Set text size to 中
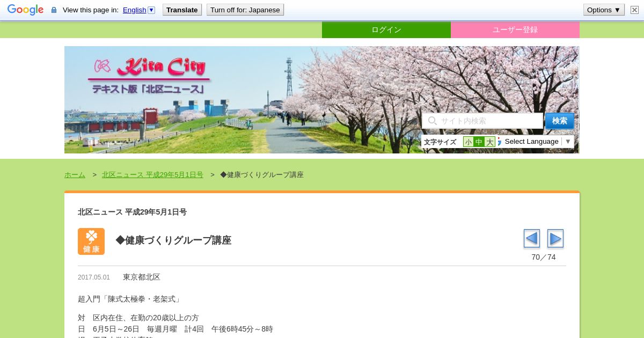Image resolution: width=644 pixels, height=338 pixels. [x=479, y=142]
